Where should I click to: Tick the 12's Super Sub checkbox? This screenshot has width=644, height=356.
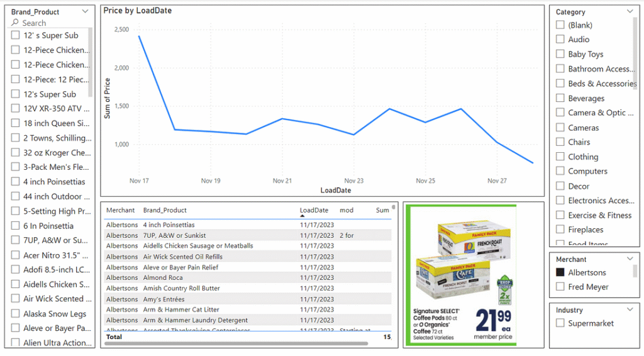click(x=15, y=94)
